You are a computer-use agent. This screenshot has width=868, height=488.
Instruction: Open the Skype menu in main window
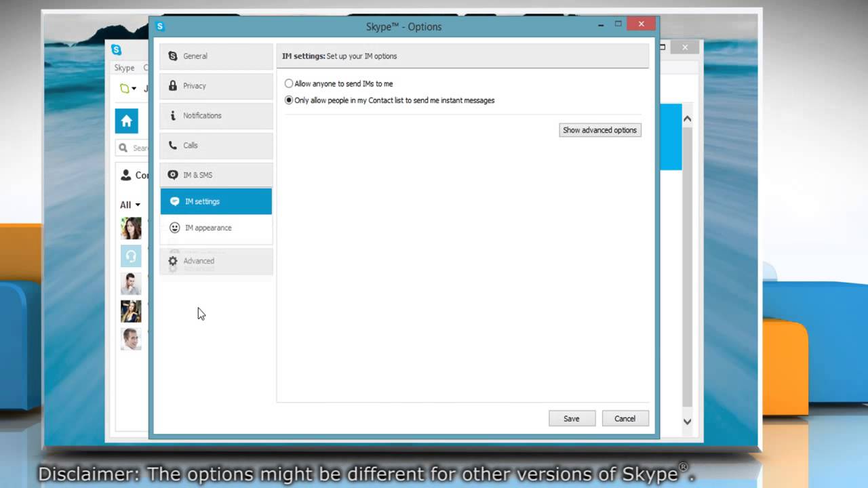click(124, 68)
